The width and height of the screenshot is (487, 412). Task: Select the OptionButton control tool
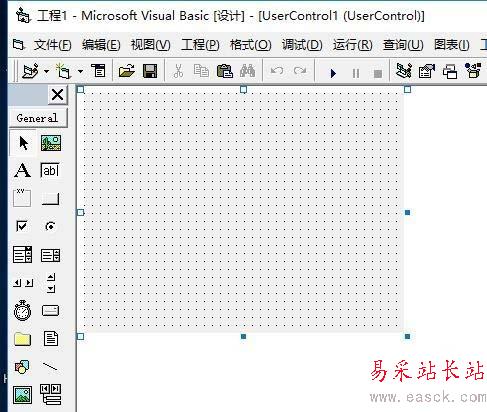(x=50, y=226)
